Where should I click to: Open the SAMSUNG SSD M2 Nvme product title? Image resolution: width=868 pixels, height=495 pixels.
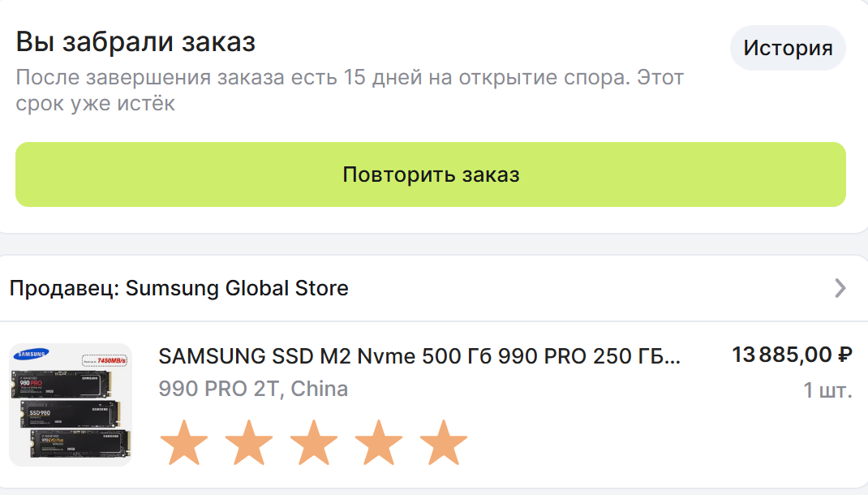(419, 356)
